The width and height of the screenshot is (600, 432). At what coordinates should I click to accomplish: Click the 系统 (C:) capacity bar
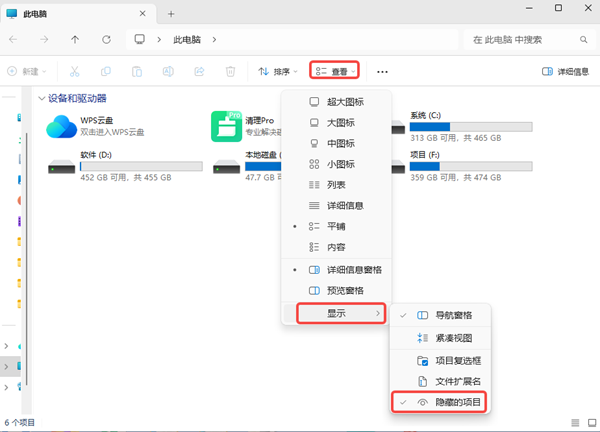[471, 127]
